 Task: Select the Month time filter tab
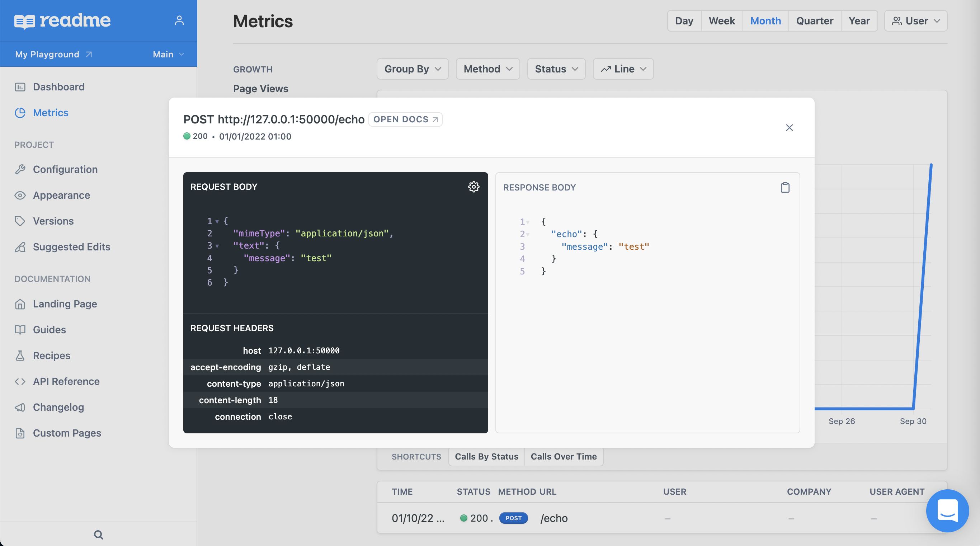point(765,21)
